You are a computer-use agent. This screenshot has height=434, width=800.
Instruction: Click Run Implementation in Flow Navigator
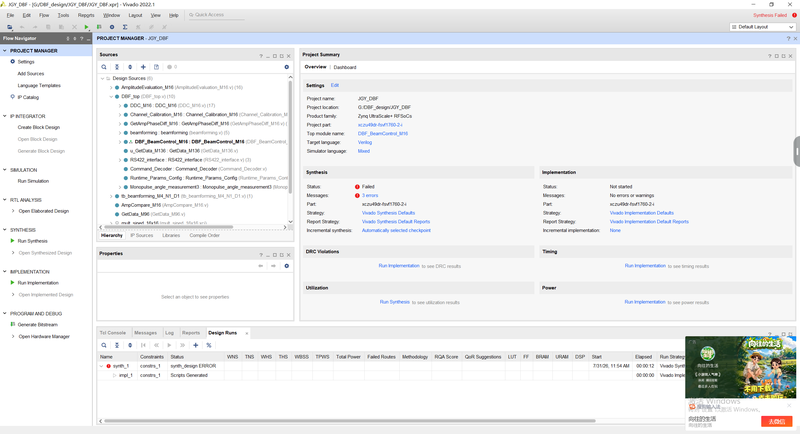tap(38, 283)
